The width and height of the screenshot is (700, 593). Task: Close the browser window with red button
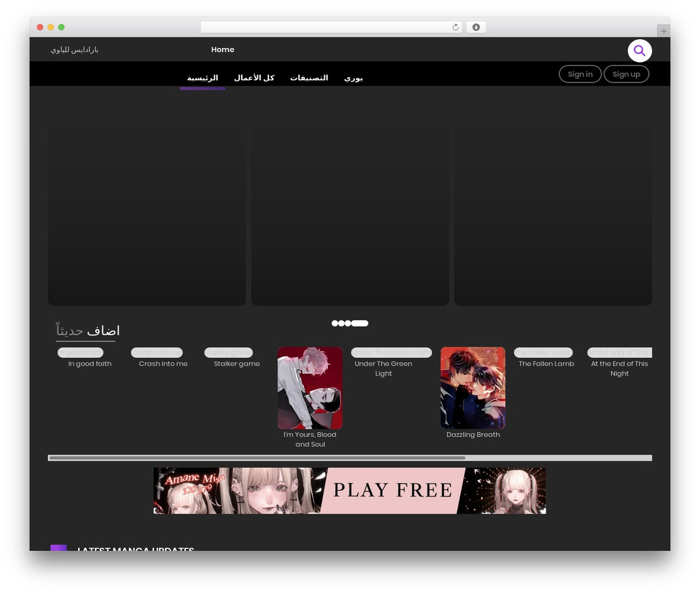point(40,27)
